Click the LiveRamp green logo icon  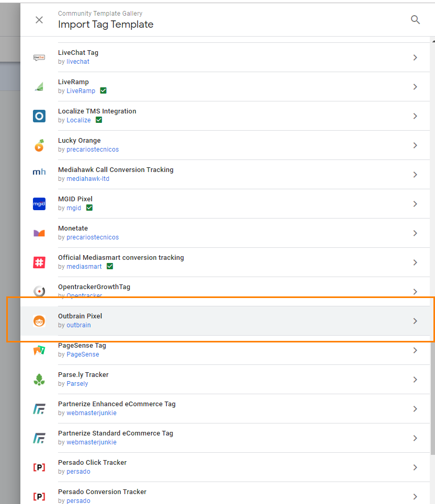(39, 87)
